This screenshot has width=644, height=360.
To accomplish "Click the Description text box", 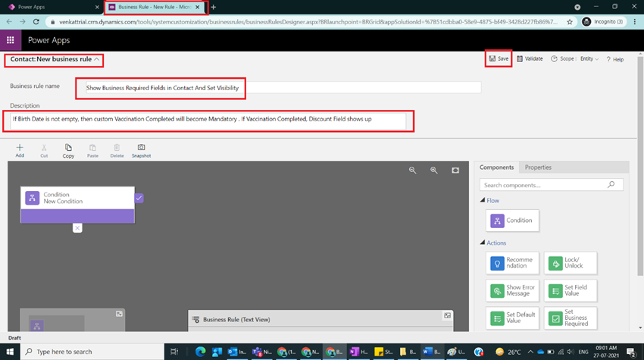I will tap(208, 121).
